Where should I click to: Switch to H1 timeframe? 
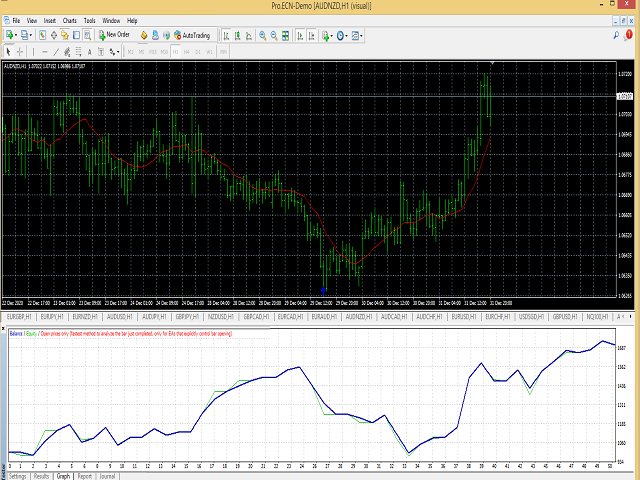[176, 52]
